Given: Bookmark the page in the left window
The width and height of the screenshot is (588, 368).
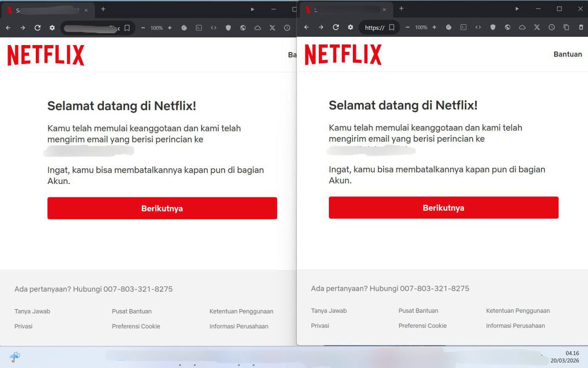Looking at the screenshot, I should coord(127,28).
